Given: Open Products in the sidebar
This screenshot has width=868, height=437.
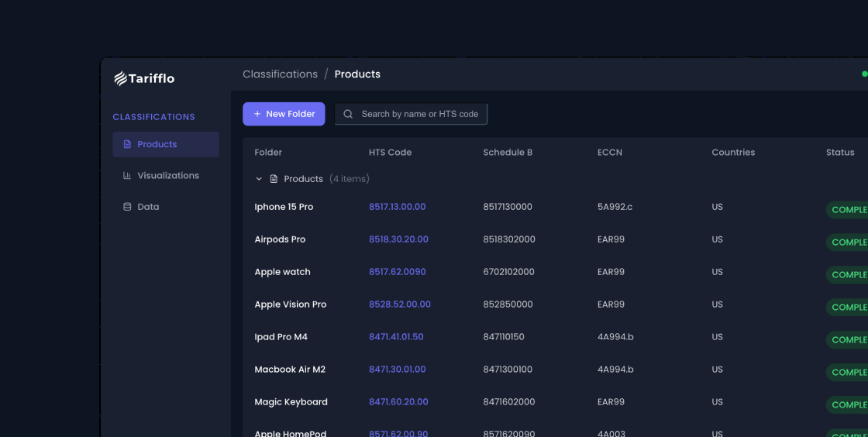Looking at the screenshot, I should 166,144.
